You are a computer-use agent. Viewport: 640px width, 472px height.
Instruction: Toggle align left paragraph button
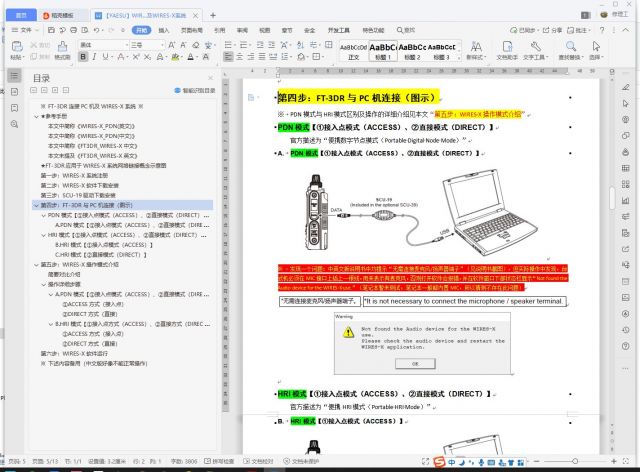[x=228, y=57]
